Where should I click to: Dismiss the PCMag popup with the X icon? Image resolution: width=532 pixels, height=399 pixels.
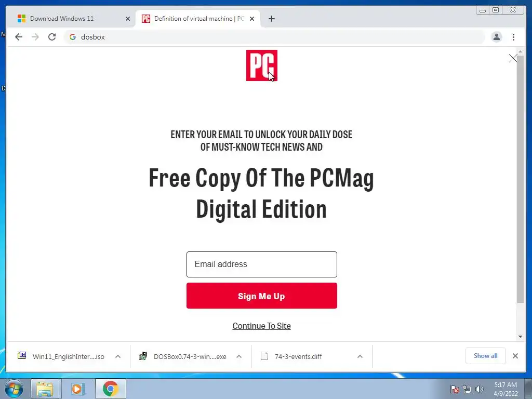coord(513,58)
